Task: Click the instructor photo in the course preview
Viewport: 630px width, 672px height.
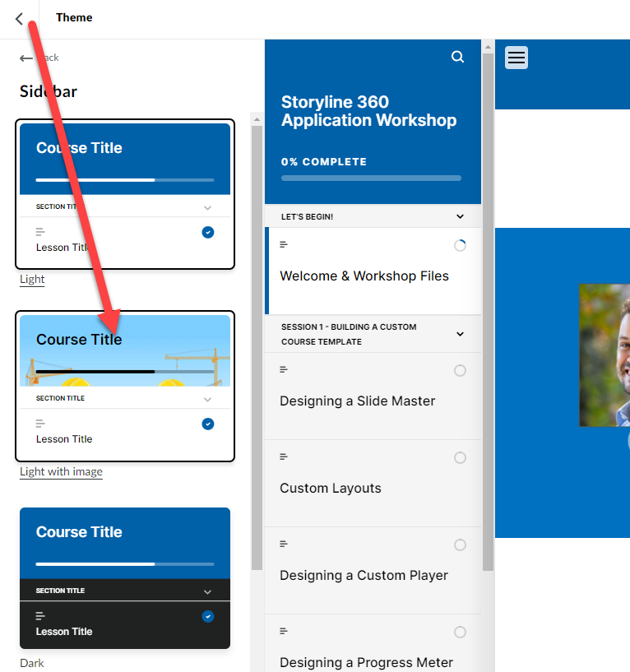Action: coord(605,355)
